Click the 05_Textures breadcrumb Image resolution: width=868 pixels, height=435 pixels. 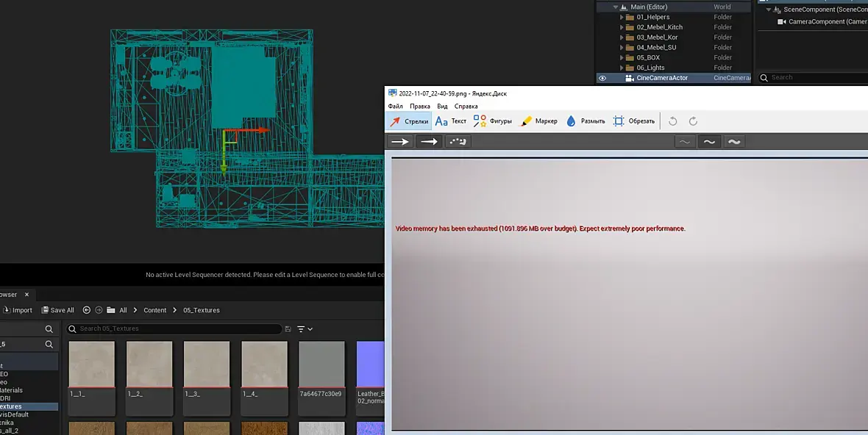coord(202,310)
